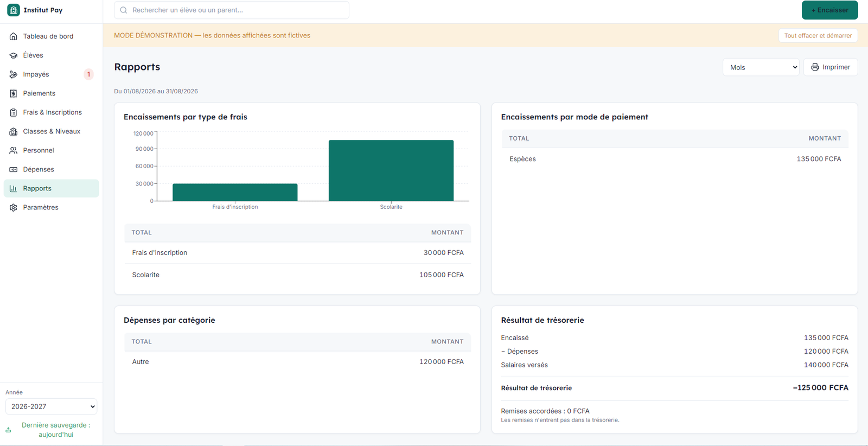Open the Tableau de bord page
868x446 pixels.
pyautogui.click(x=52, y=36)
